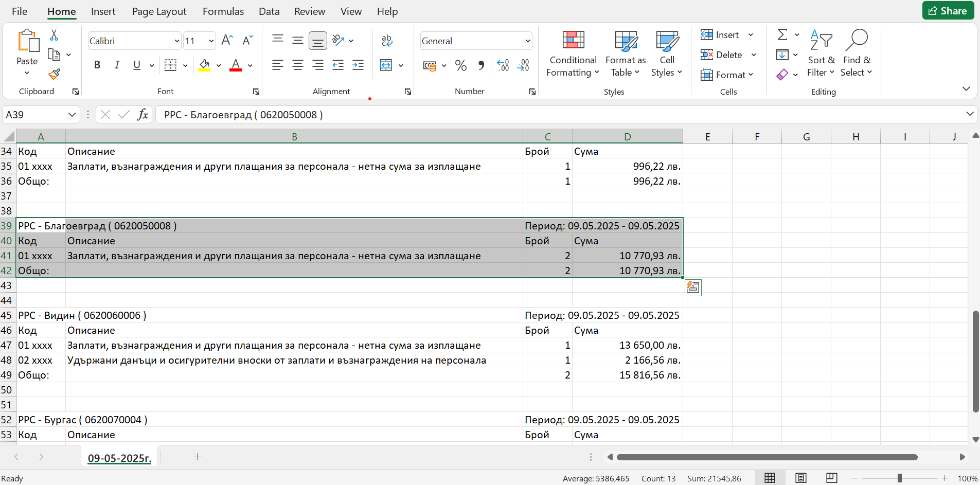Open Conditional Formatting menu
980x485 pixels.
point(573,53)
